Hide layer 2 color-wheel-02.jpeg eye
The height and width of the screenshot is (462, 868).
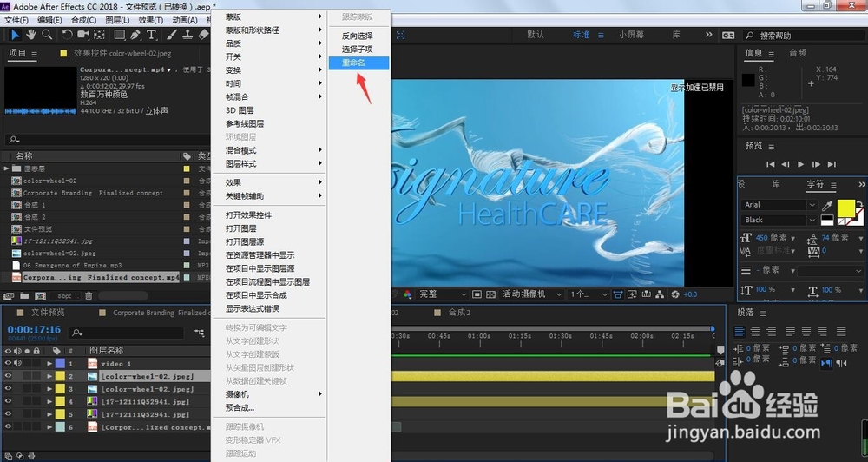pyautogui.click(x=8, y=376)
